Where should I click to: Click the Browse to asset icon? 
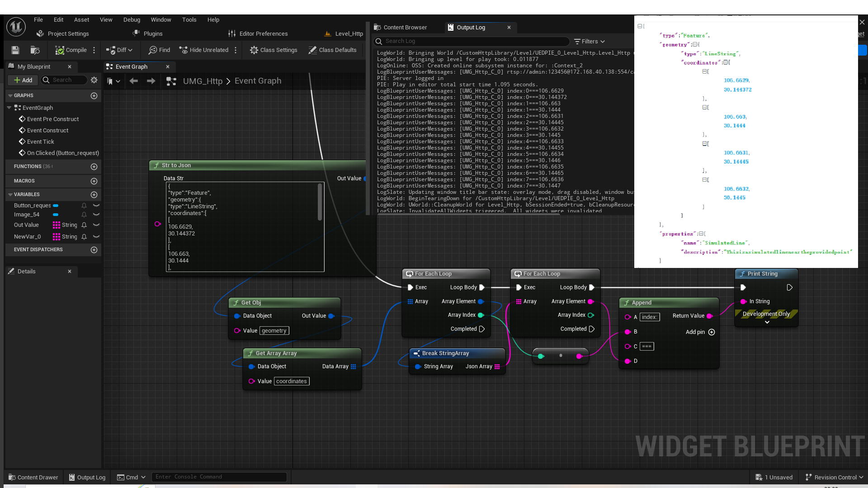point(35,50)
